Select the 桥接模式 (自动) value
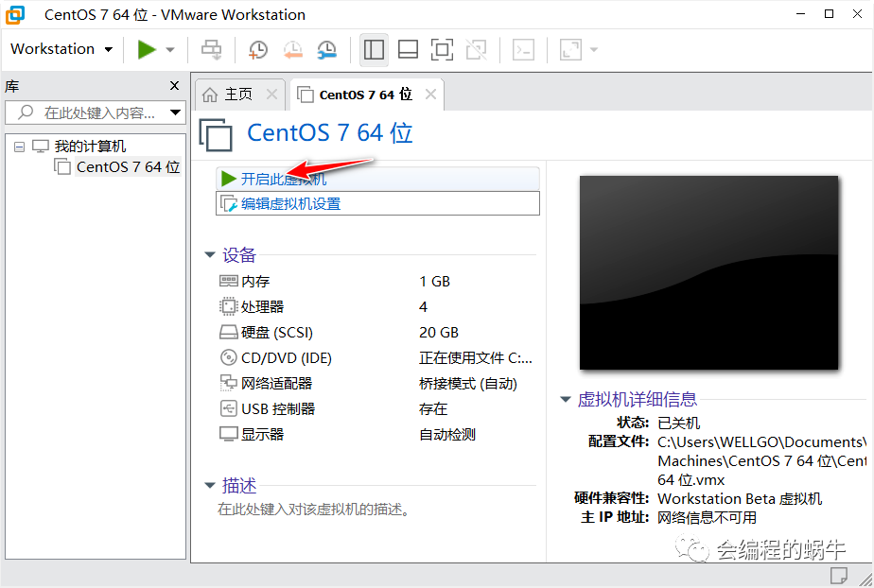The height and width of the screenshot is (588, 874). click(x=468, y=384)
